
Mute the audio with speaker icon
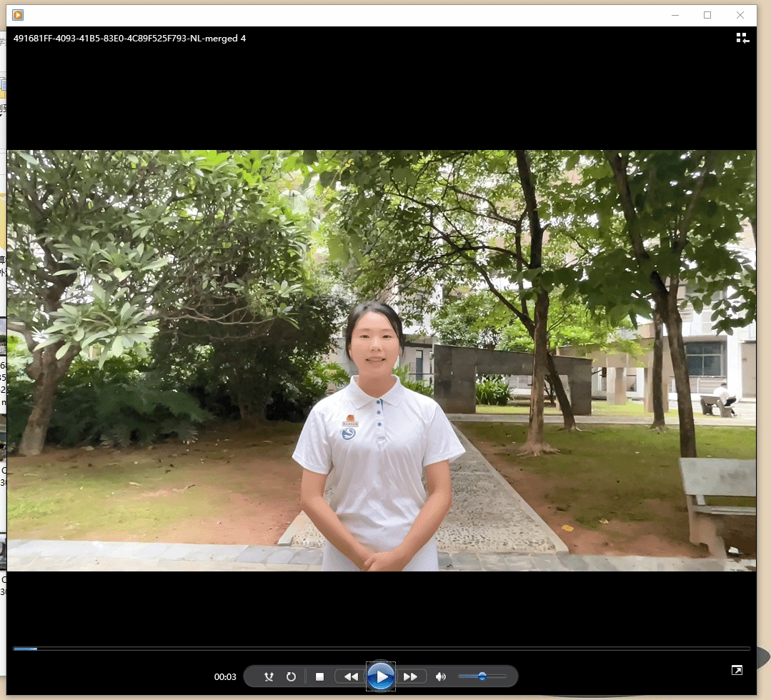441,676
